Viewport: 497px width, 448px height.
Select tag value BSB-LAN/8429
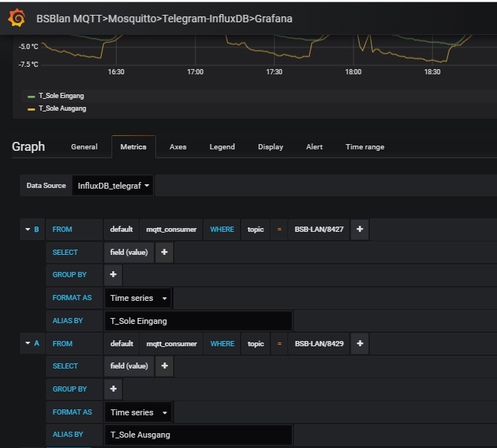coord(319,343)
